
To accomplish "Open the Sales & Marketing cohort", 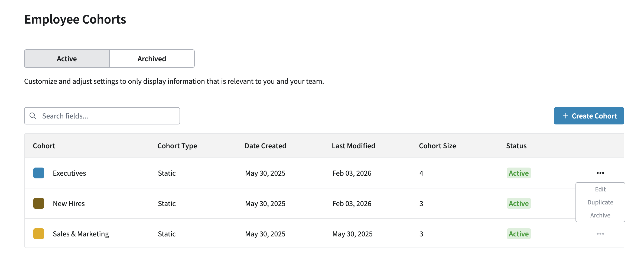I will coord(81,234).
